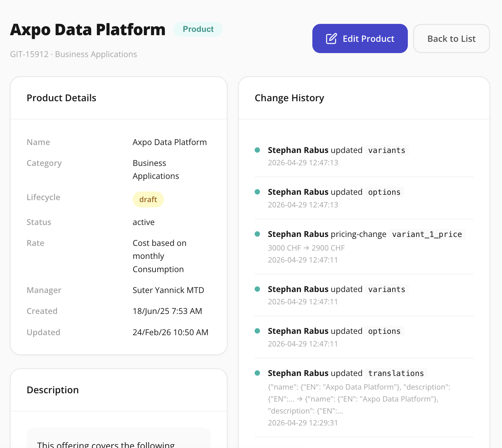Click the This offering covers description text

pos(106,444)
